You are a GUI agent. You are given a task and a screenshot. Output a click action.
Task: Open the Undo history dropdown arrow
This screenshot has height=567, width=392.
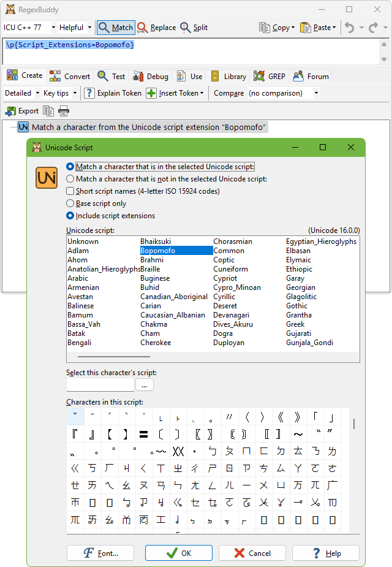[361, 28]
